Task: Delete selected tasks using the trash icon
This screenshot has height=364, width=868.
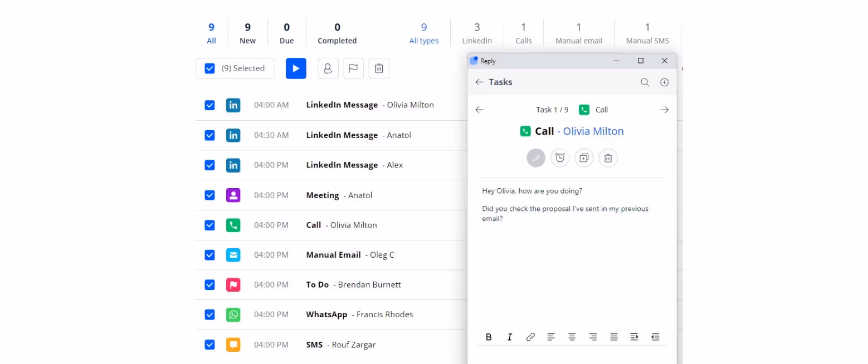Action: pos(379,68)
